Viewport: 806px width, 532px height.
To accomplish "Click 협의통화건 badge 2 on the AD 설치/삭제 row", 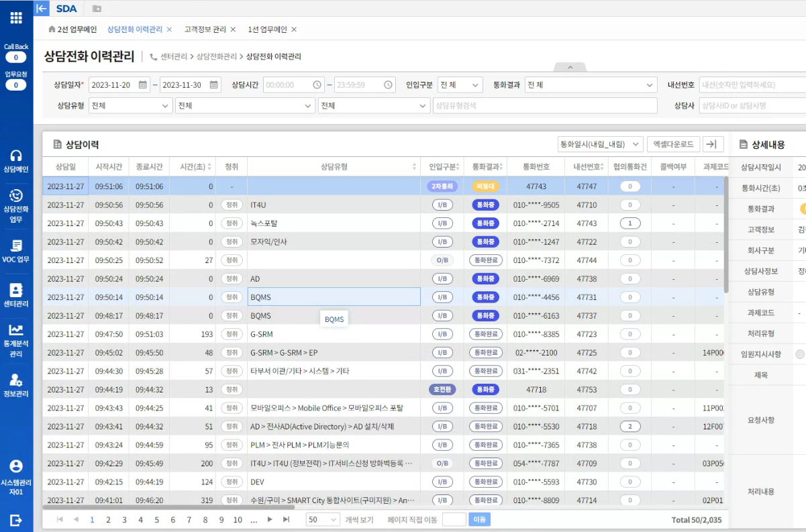I will (x=630, y=427).
